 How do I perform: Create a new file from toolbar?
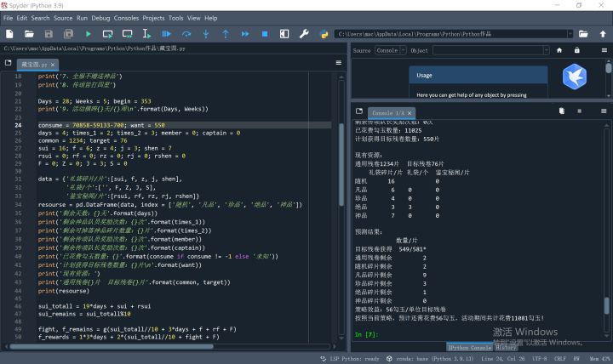pos(9,34)
